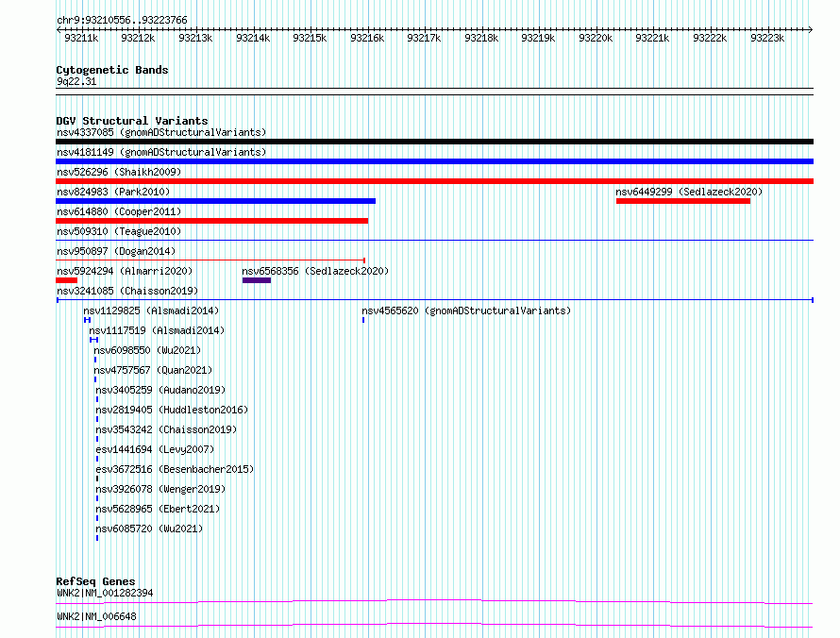Click the 93216k ruler tick label
This screenshot has height=638, width=840.
click(367, 38)
